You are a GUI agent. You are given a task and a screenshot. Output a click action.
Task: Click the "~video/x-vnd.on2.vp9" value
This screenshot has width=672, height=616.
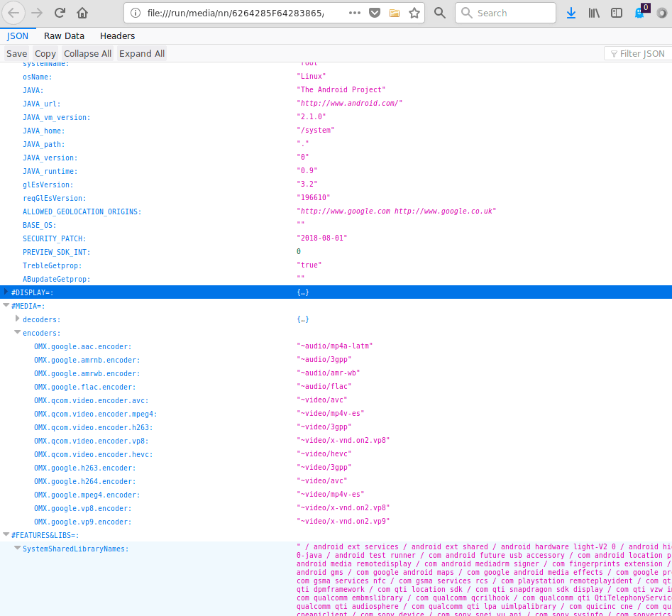[x=343, y=522]
